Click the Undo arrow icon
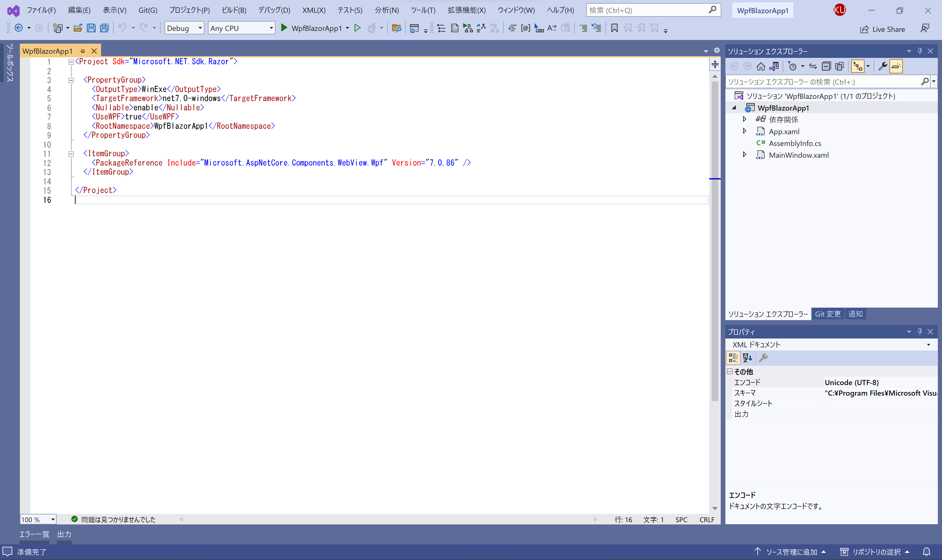This screenshot has height=560, width=942. point(122,27)
